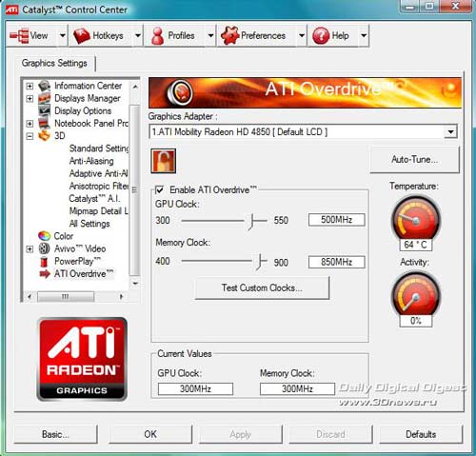Click the Defaults button
476x456 pixels.
(421, 434)
